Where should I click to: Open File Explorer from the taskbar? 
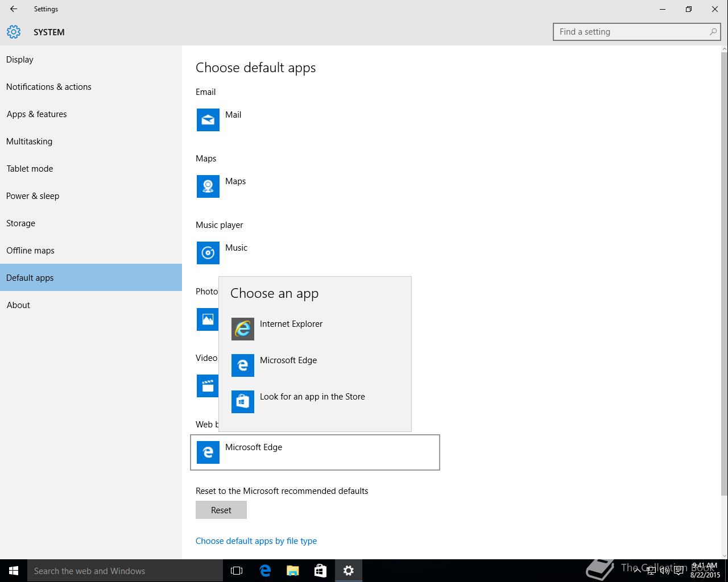pos(293,571)
